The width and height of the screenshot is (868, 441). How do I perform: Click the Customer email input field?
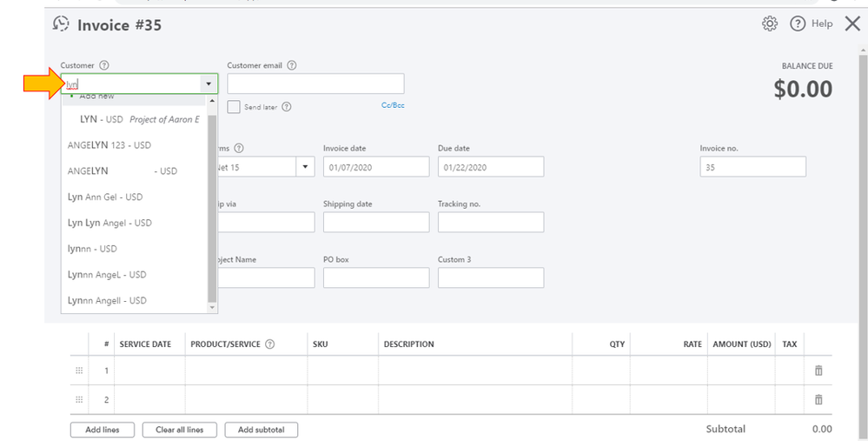pyautogui.click(x=315, y=84)
